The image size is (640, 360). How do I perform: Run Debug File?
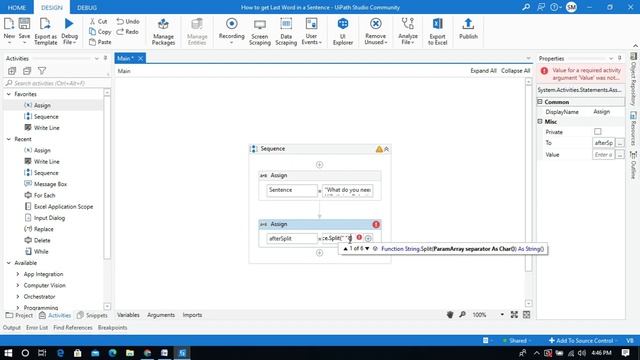[x=69, y=31]
